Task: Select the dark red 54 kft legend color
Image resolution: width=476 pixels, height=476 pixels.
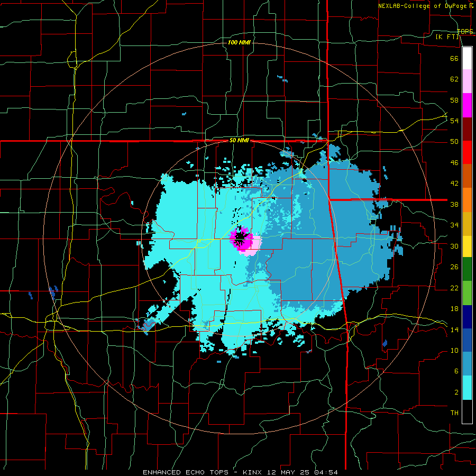Action: (x=467, y=129)
